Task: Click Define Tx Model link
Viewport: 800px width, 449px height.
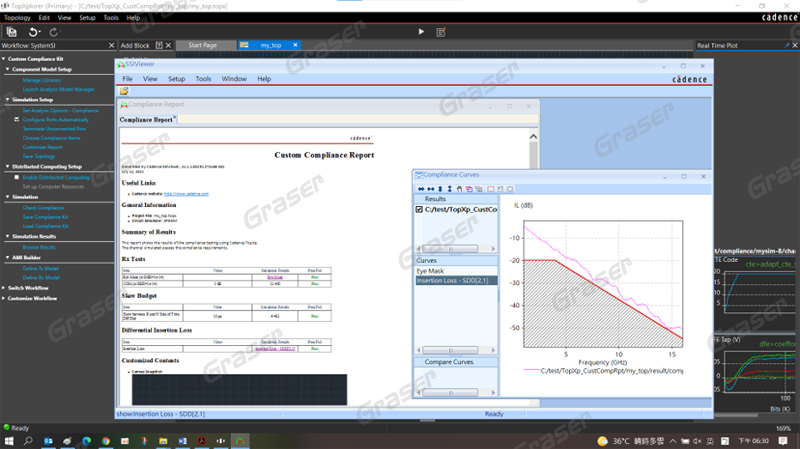Action: tap(41, 268)
